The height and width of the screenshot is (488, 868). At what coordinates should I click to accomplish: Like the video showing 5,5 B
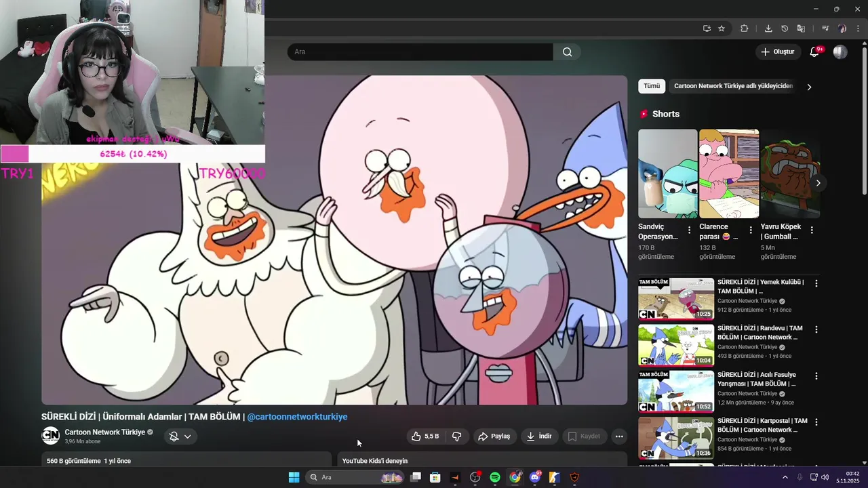point(425,436)
